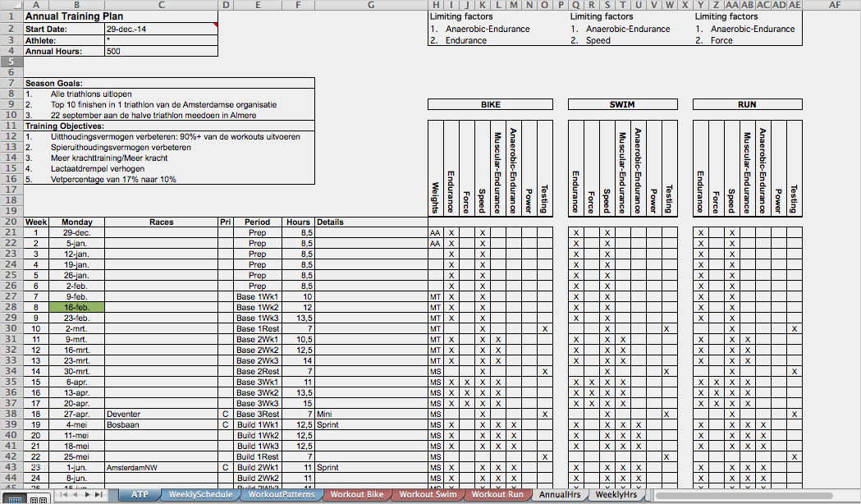The width and height of the screenshot is (861, 504).
Task: Select column G header
Action: tap(371, 5)
